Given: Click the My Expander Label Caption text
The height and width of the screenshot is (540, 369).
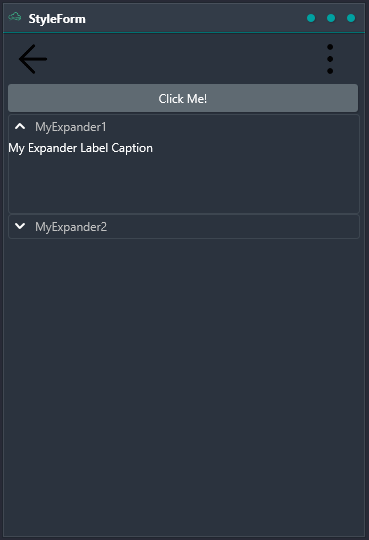Looking at the screenshot, I should pyautogui.click(x=80, y=148).
